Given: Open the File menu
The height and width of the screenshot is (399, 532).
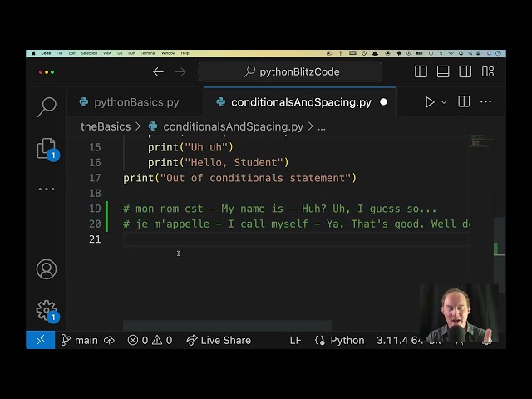Looking at the screenshot, I should click(x=59, y=53).
